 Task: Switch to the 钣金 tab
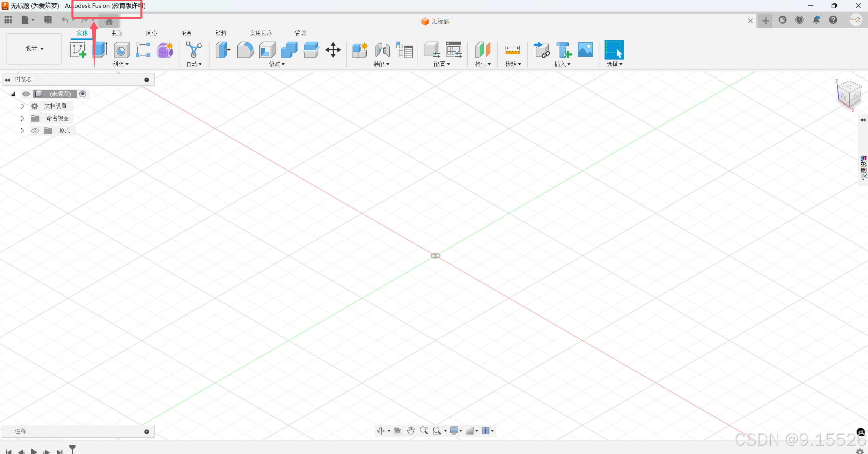(186, 33)
